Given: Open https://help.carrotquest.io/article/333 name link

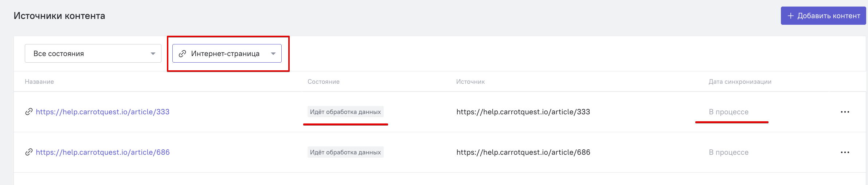Looking at the screenshot, I should coord(103,112).
